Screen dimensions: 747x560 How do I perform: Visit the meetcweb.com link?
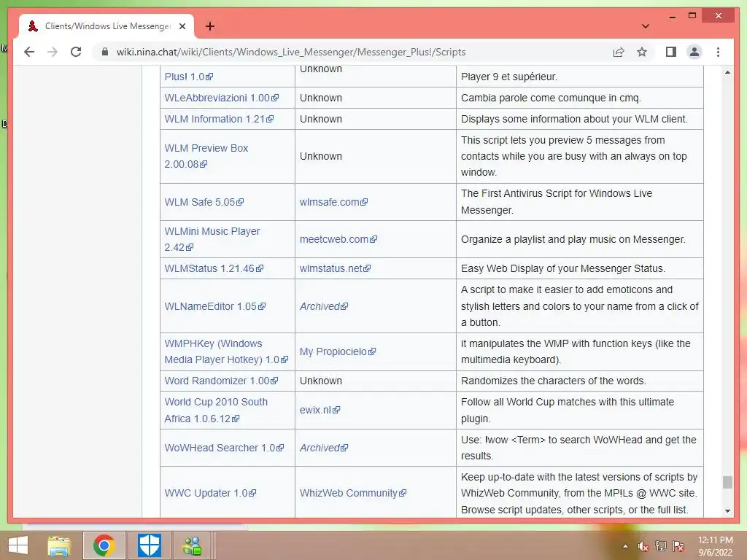click(x=338, y=239)
